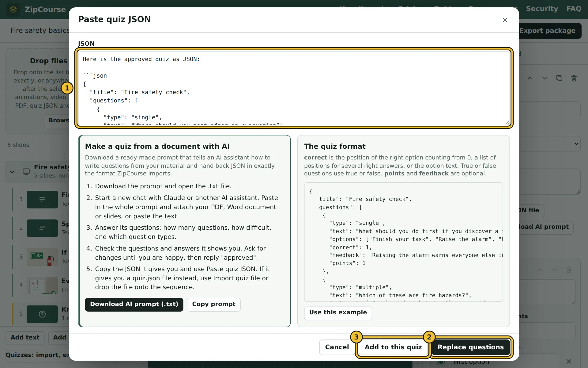Select slide 4 thumbnail with the floor plan
The image size is (588, 368).
tap(42, 286)
